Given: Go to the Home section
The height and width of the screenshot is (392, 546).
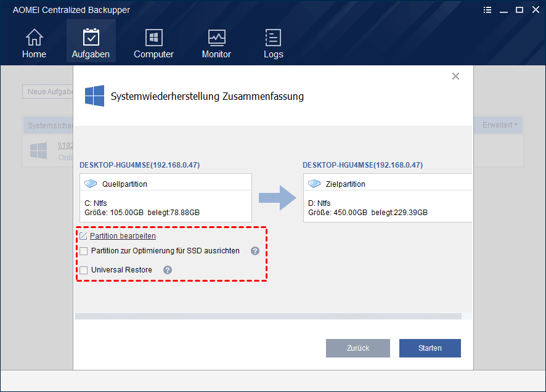Looking at the screenshot, I should click(34, 44).
